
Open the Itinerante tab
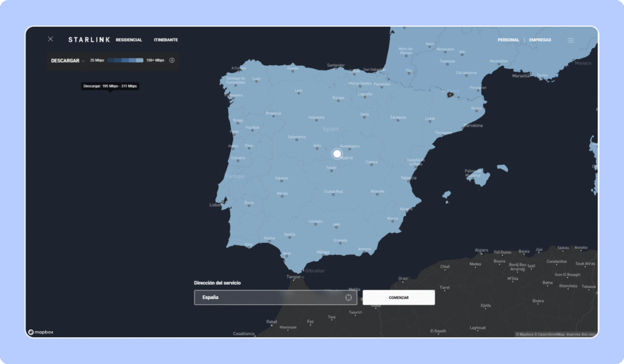pos(166,40)
